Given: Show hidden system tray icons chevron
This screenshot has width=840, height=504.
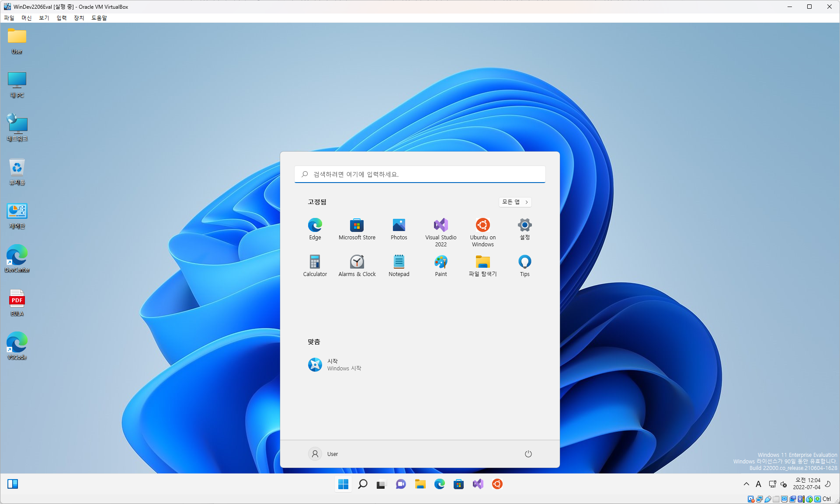Looking at the screenshot, I should point(746,484).
